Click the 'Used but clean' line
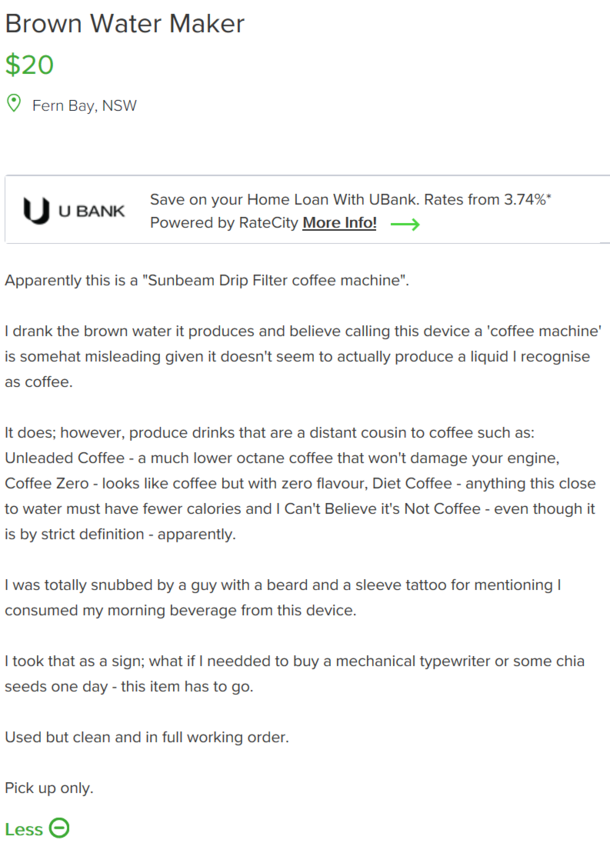 (x=147, y=737)
